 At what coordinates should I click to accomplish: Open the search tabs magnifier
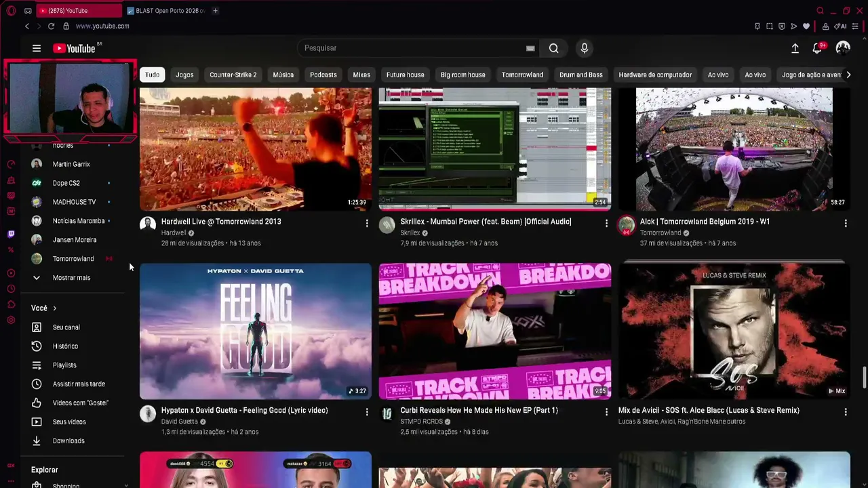[820, 11]
